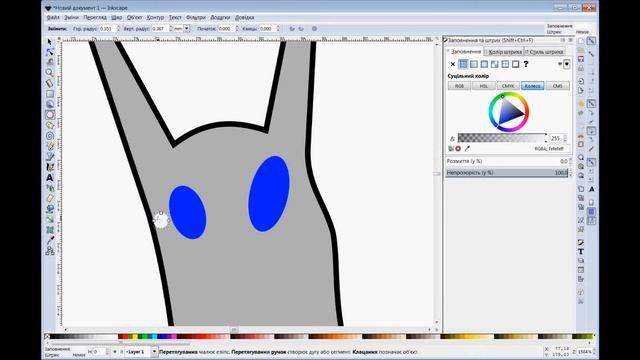Select the Bezier pen tool

50,157
